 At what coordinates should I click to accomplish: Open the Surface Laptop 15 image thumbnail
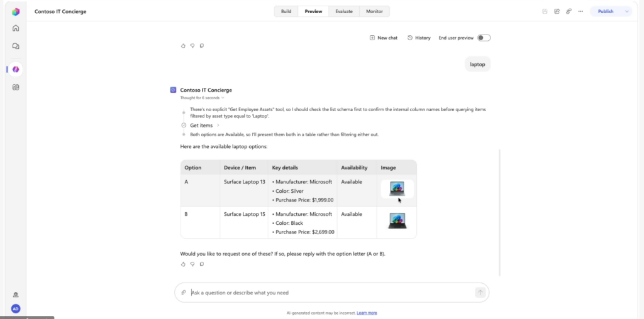[397, 220]
